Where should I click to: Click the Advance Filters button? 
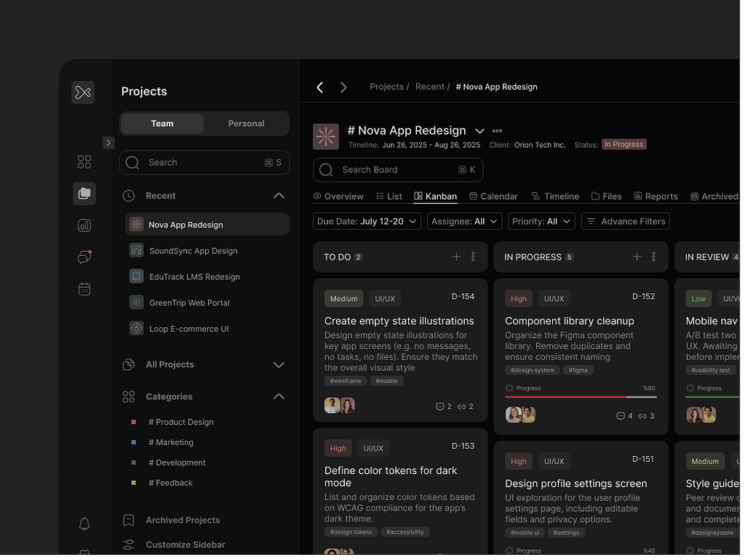coord(625,221)
